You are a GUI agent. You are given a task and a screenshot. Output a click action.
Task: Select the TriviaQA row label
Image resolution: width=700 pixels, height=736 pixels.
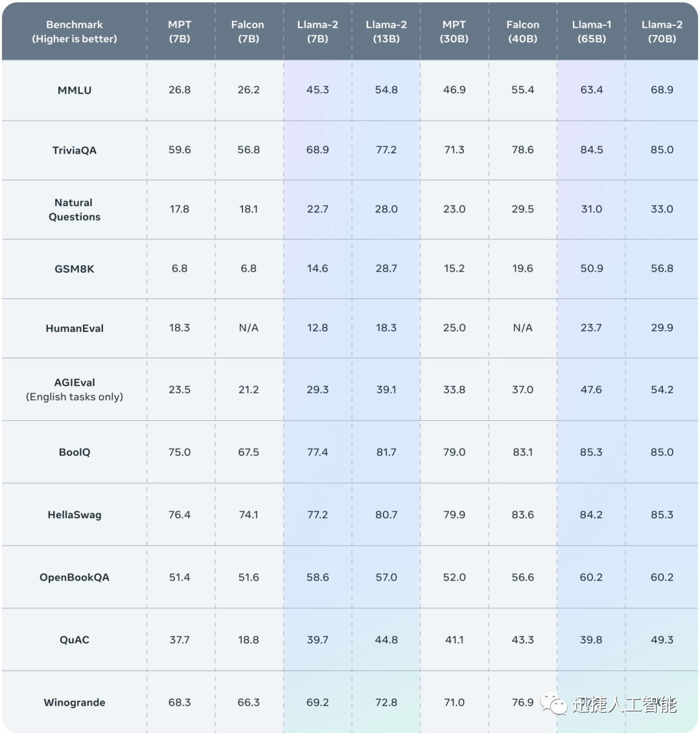75,150
